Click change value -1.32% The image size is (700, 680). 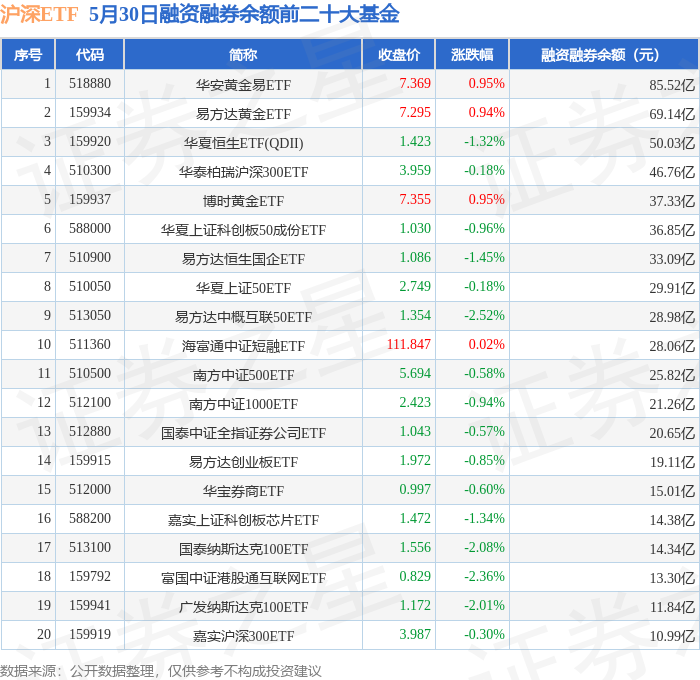coord(484,142)
